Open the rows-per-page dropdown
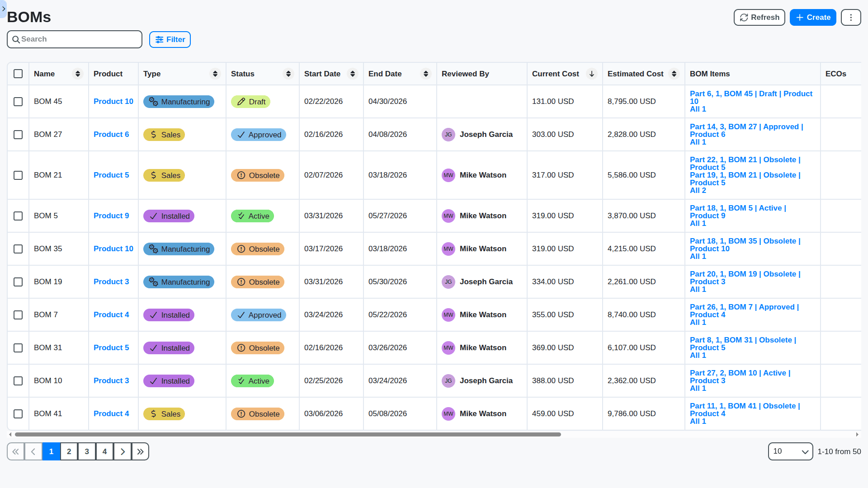This screenshot has height=488, width=868. coord(790,451)
